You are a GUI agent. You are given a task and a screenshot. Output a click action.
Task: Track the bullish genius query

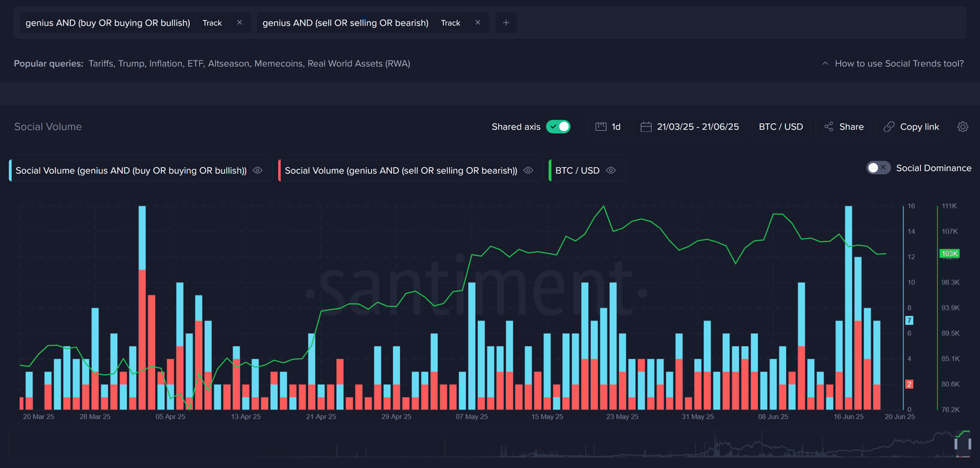pyautogui.click(x=212, y=22)
